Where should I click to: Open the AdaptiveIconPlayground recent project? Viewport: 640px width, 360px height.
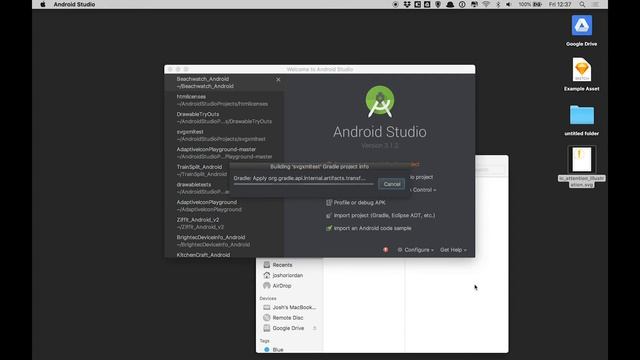224,206
